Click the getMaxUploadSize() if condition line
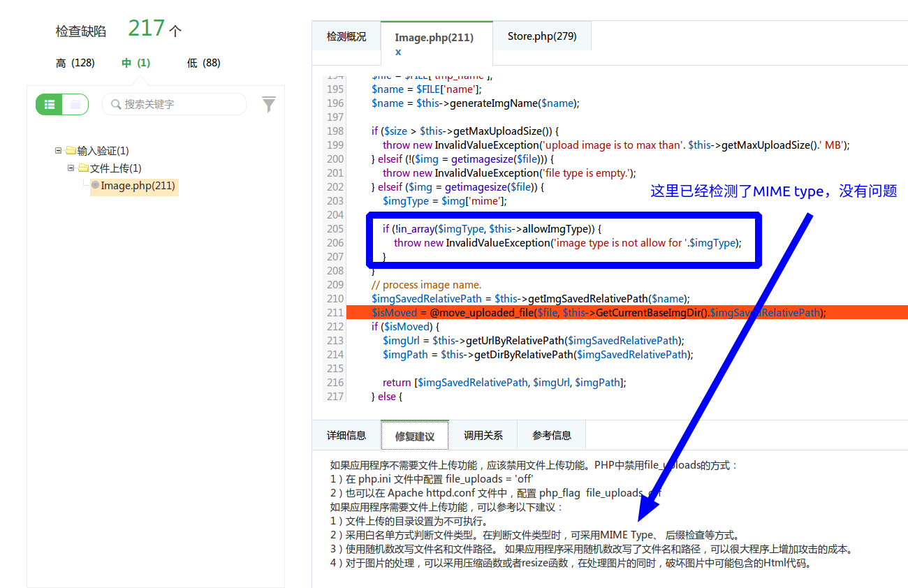908x588 pixels. [x=465, y=131]
